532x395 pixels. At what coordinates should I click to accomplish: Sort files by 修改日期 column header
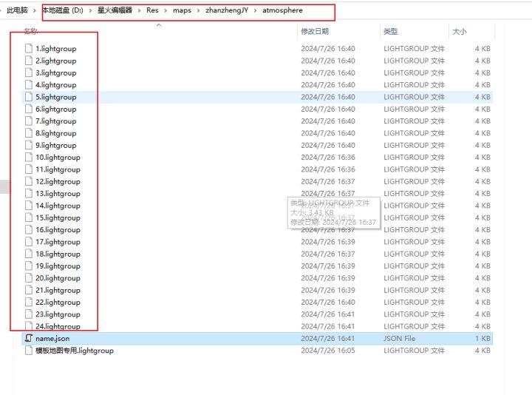coord(315,31)
